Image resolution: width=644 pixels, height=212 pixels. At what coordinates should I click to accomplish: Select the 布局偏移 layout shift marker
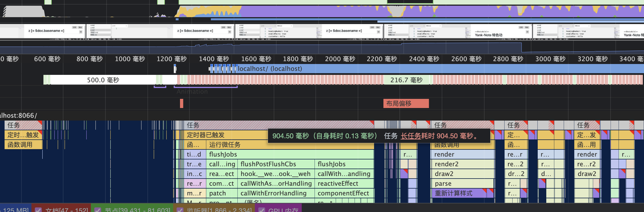point(406,103)
